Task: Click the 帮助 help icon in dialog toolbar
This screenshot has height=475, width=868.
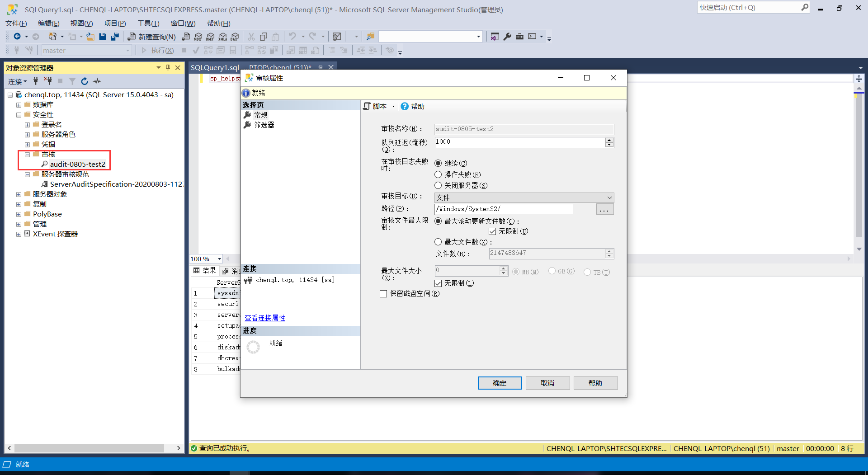Action: point(405,106)
